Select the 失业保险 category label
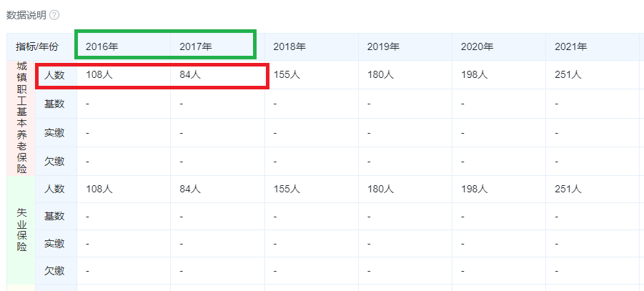 point(21,230)
